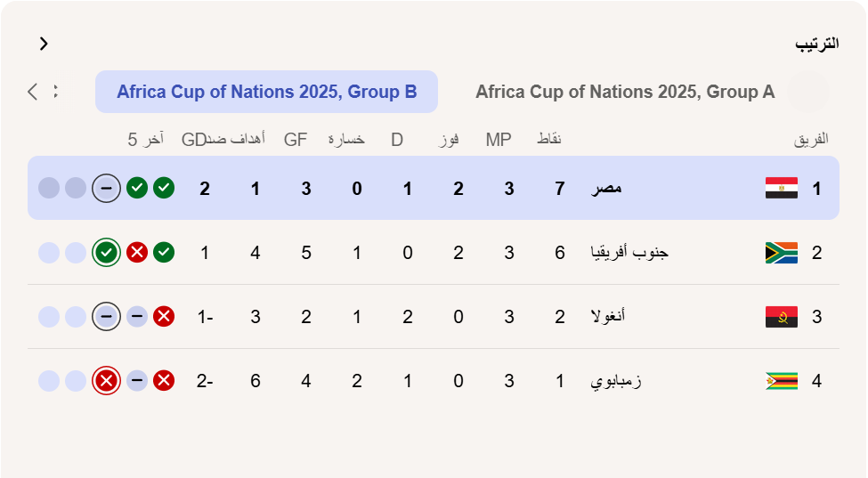
Task: Expand standings with the top chevron arrow
Action: tap(44, 44)
